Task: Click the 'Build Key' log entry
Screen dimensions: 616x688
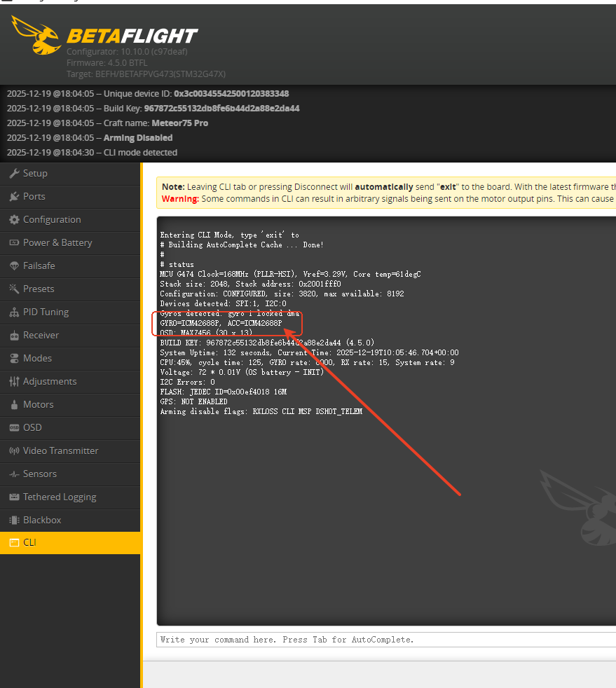Action: click(x=153, y=109)
